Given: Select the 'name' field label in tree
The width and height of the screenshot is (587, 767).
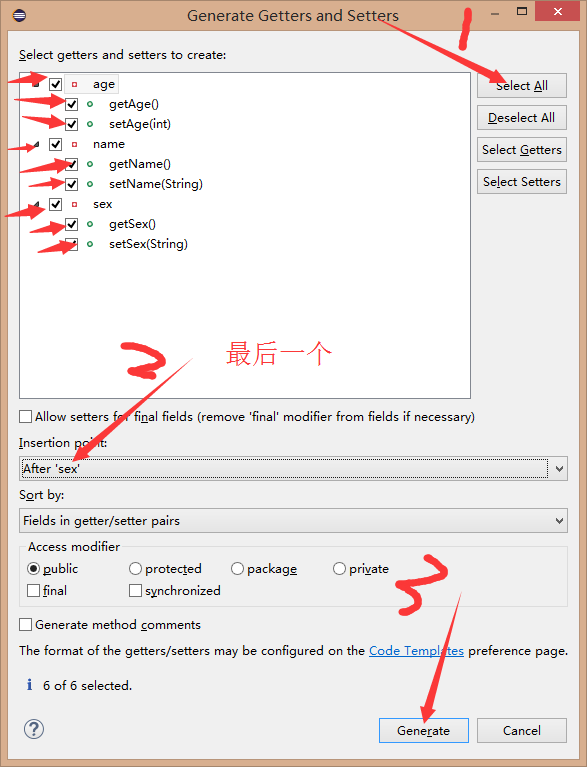Looking at the screenshot, I should [x=109, y=144].
